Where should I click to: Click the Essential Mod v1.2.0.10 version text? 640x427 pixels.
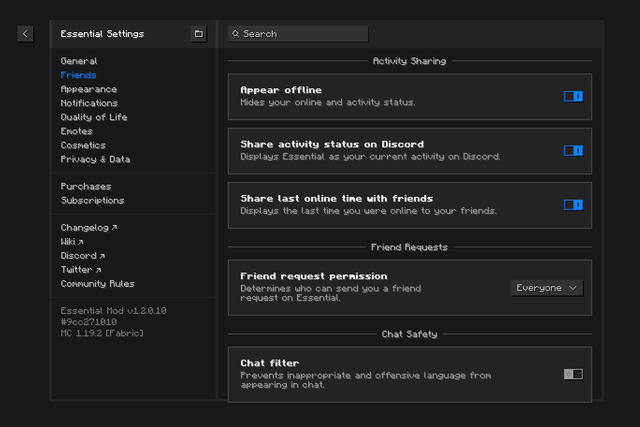point(113,311)
